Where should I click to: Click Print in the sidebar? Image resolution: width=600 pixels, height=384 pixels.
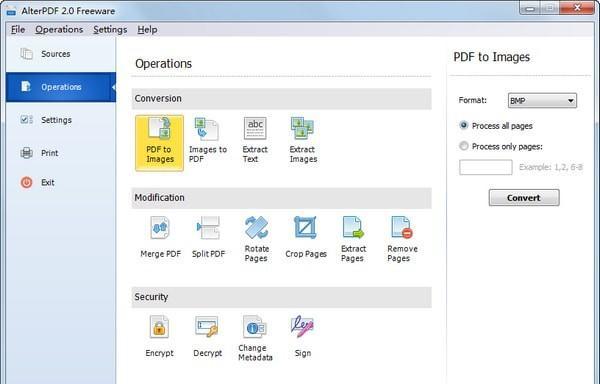point(61,153)
